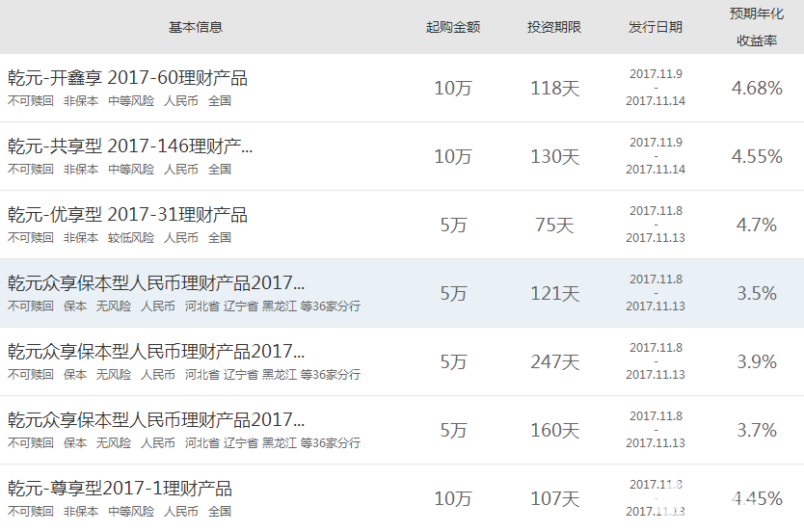Select the 160天 investment term cell
Screen dimensions: 804x532
(554, 430)
